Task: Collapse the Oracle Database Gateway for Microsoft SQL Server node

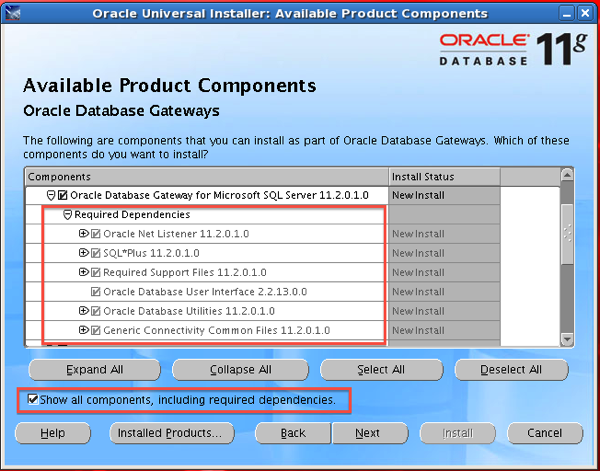Action: [51, 196]
